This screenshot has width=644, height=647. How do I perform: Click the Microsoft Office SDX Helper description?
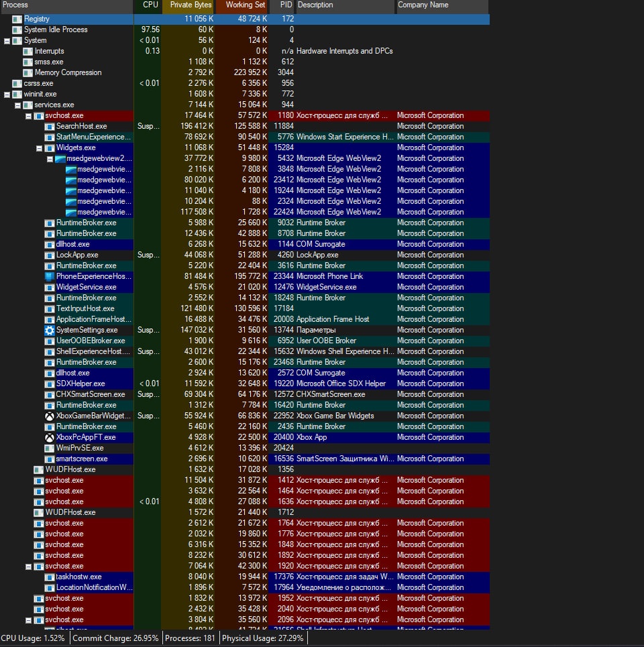pos(341,384)
